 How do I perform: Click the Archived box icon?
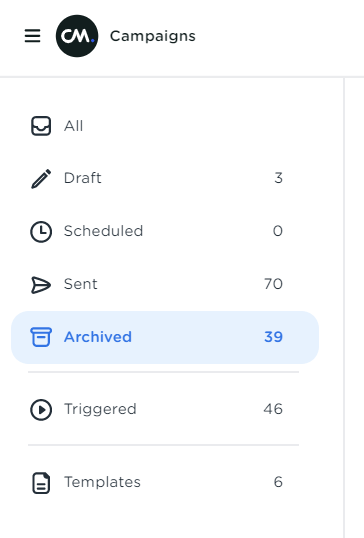pyautogui.click(x=41, y=337)
